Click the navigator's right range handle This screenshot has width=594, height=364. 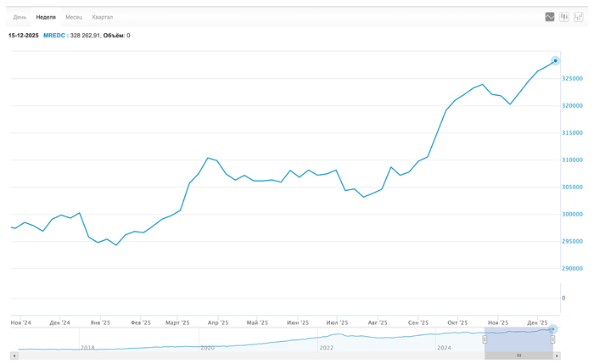(x=552, y=339)
